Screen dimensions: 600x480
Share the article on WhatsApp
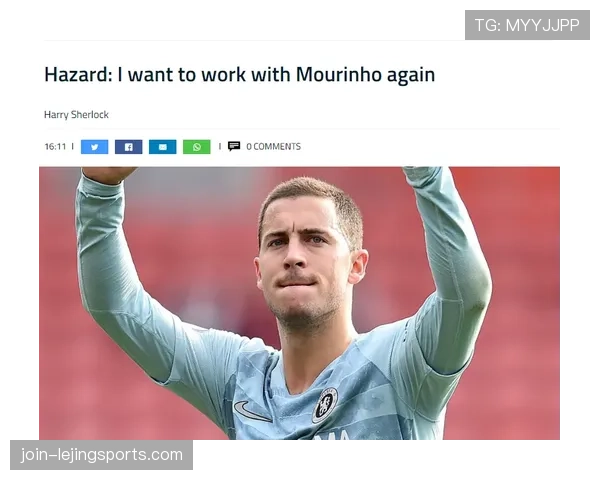197,147
